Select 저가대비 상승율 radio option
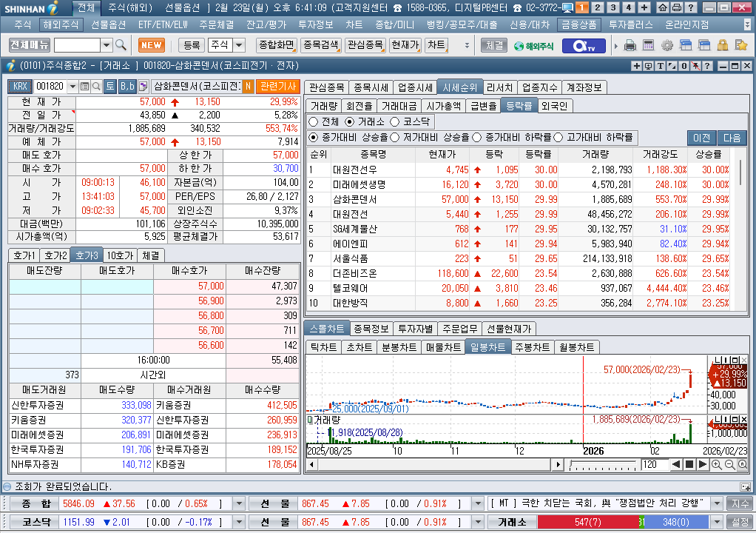The height and width of the screenshot is (533, 756). (394, 138)
